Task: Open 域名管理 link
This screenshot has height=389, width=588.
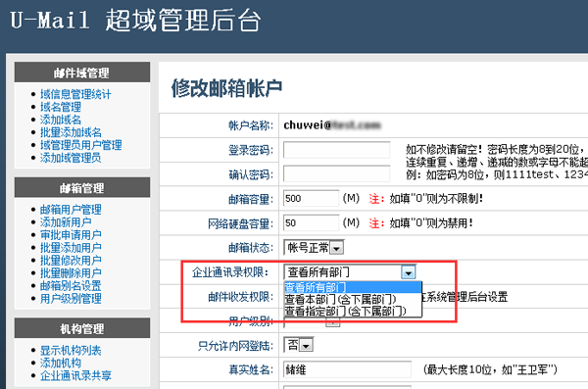Action: (x=61, y=107)
